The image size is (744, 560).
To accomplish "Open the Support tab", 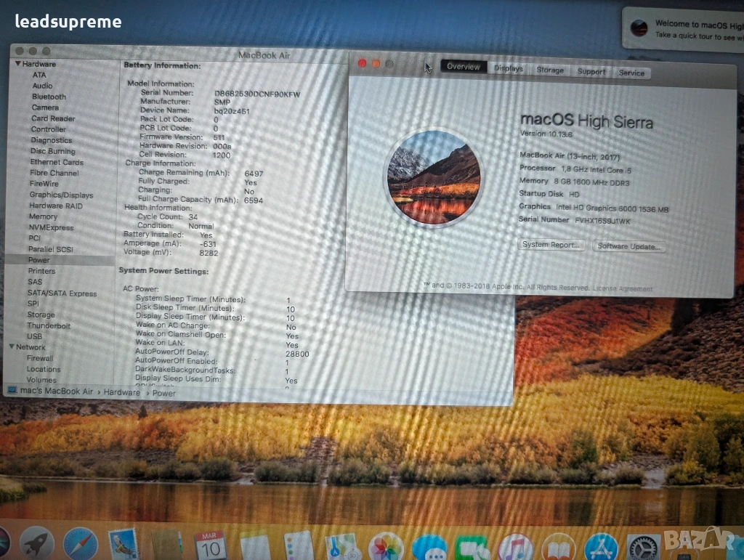I will click(x=591, y=72).
